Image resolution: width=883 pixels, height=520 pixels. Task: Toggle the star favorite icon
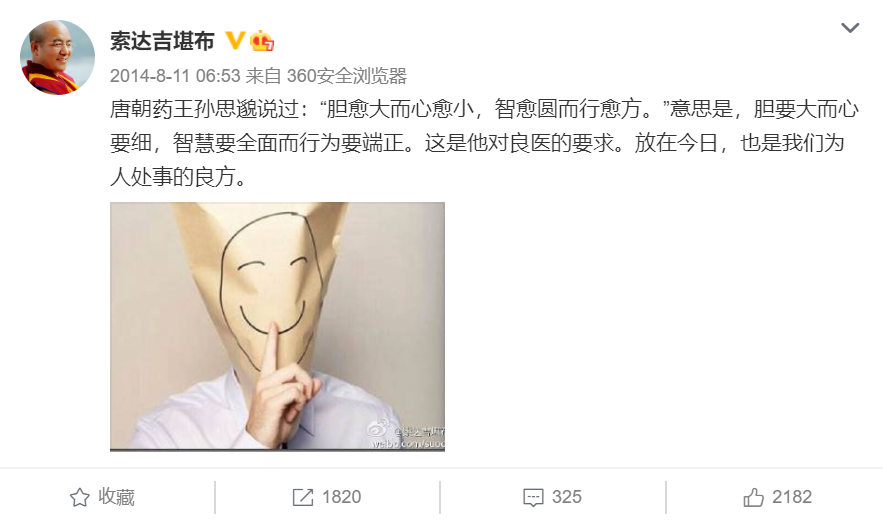[79, 497]
